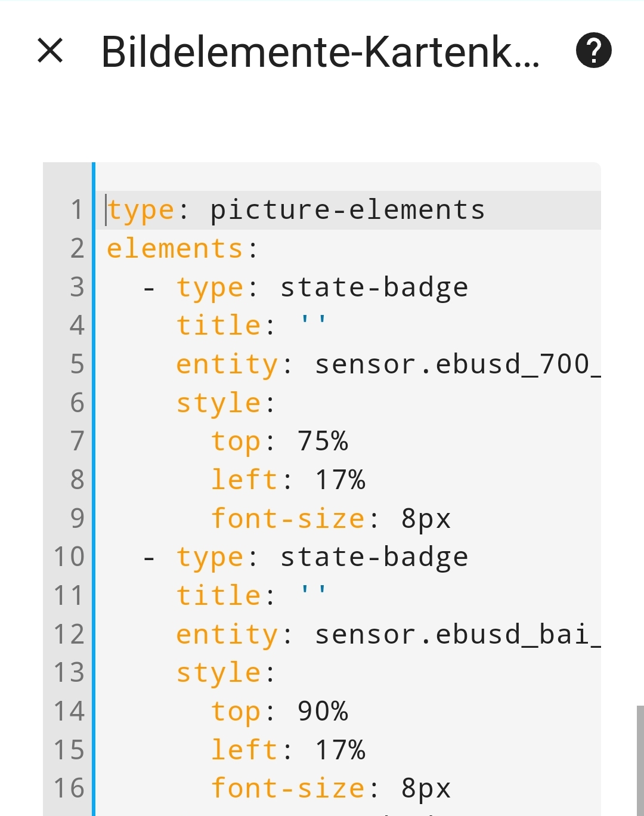Close the Bildelemente card configuration dialog
Image resolution: width=644 pixels, height=816 pixels.
pyautogui.click(x=50, y=50)
